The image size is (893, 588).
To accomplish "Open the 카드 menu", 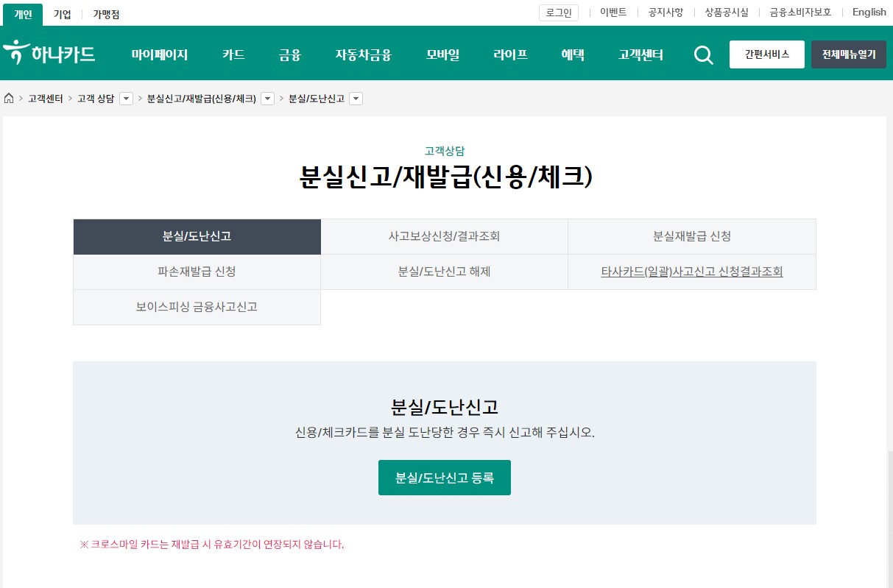I will pyautogui.click(x=233, y=54).
